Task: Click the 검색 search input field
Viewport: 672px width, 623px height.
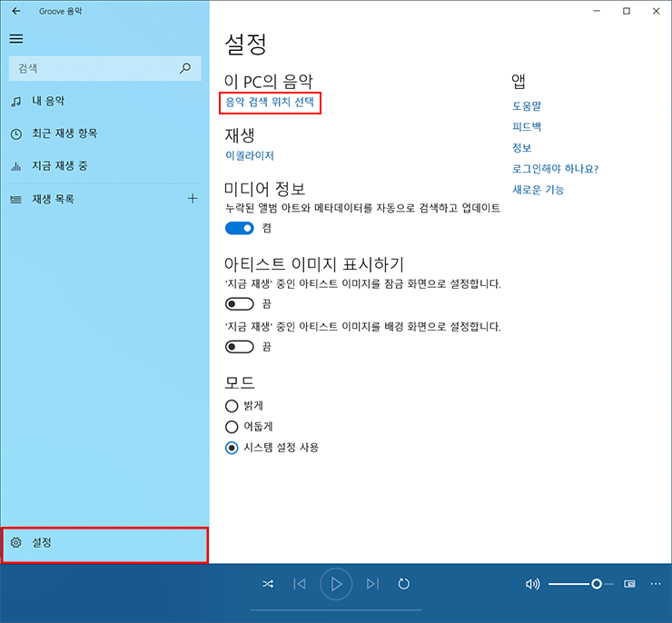Action: pyautogui.click(x=105, y=68)
